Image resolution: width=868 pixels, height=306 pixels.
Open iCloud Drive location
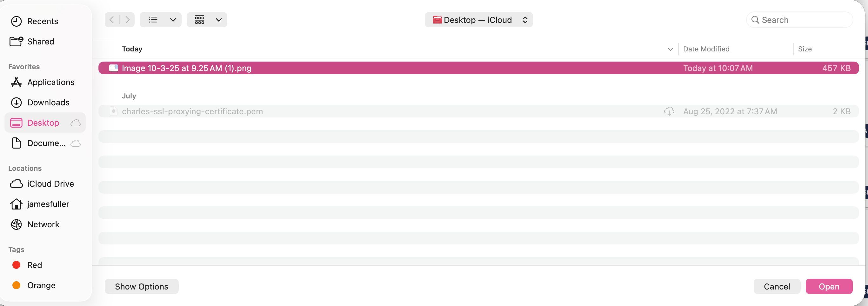[50, 184]
